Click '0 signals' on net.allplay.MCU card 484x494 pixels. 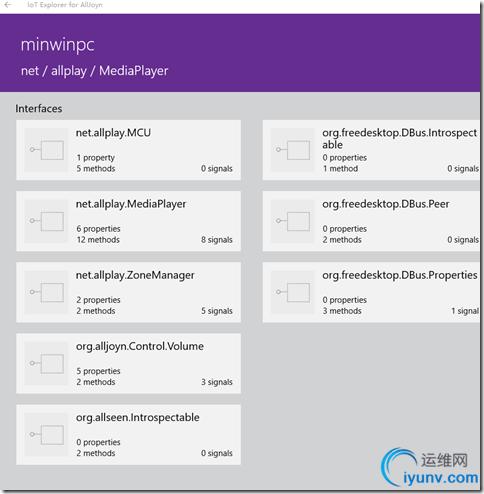[x=217, y=169]
